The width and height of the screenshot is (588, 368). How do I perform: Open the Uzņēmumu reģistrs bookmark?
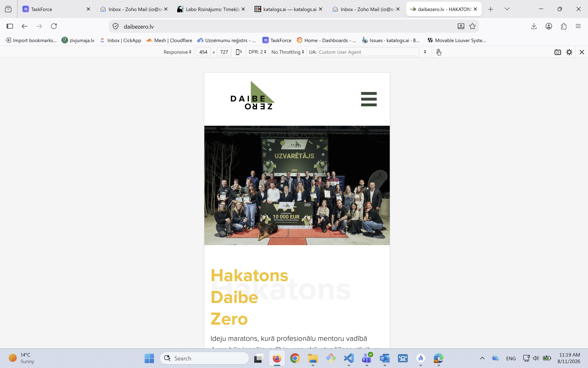click(226, 40)
